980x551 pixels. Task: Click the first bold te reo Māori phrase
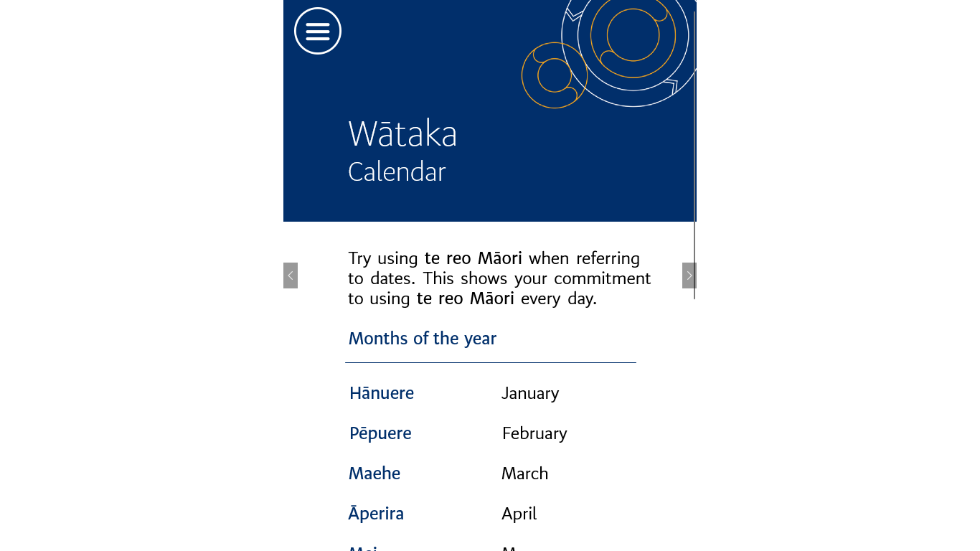[x=473, y=258]
